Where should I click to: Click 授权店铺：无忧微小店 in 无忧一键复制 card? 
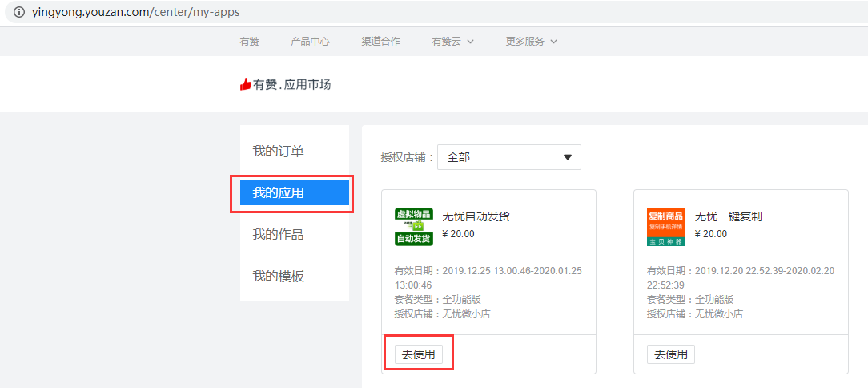pyautogui.click(x=695, y=314)
